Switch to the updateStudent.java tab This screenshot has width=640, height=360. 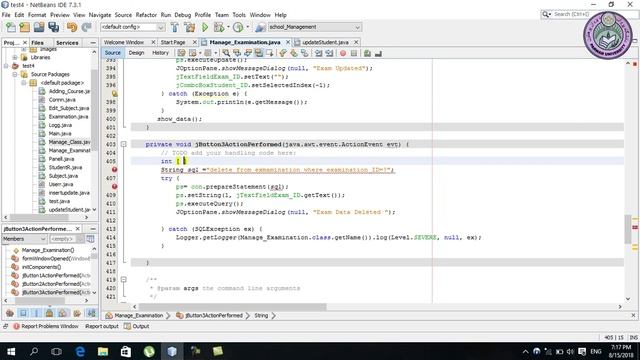[325, 42]
